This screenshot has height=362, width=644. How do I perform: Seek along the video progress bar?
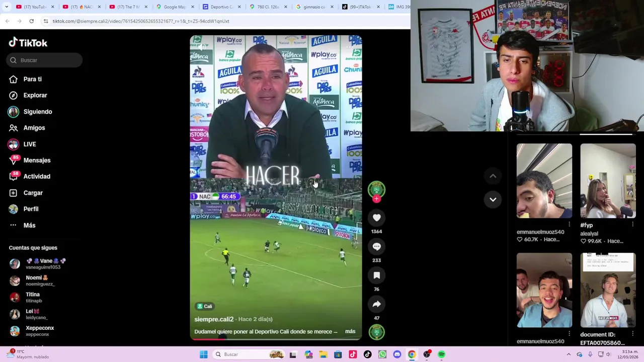276,338
